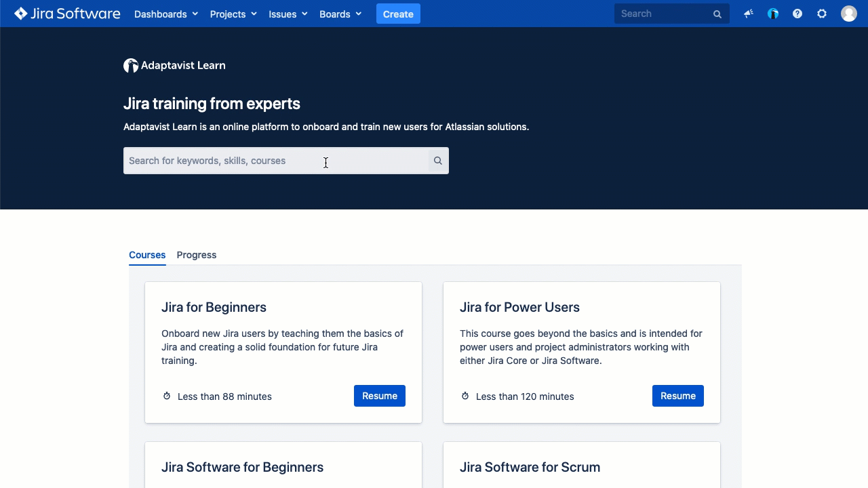868x488 pixels.
Task: Open the user profile avatar menu
Action: tap(849, 14)
